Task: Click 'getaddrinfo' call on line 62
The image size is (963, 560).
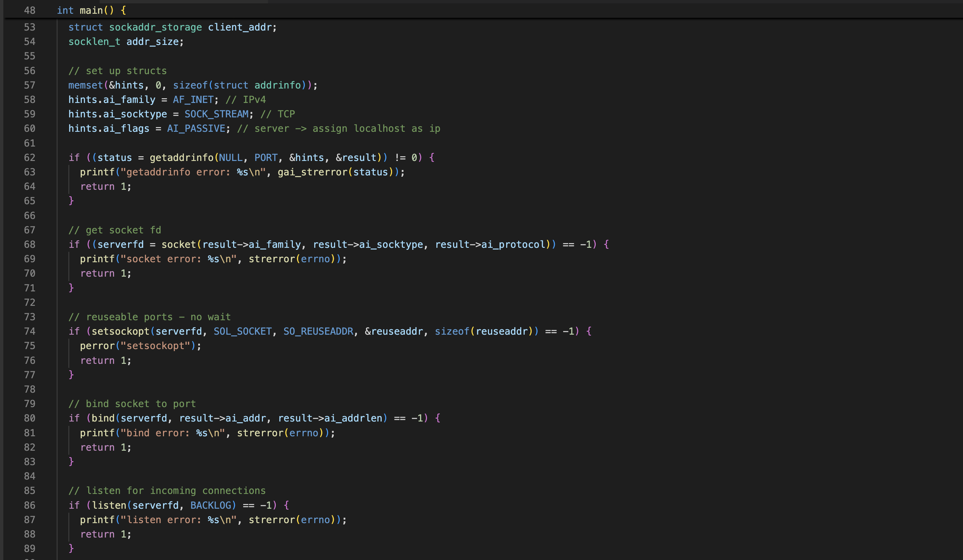Action: [181, 158]
